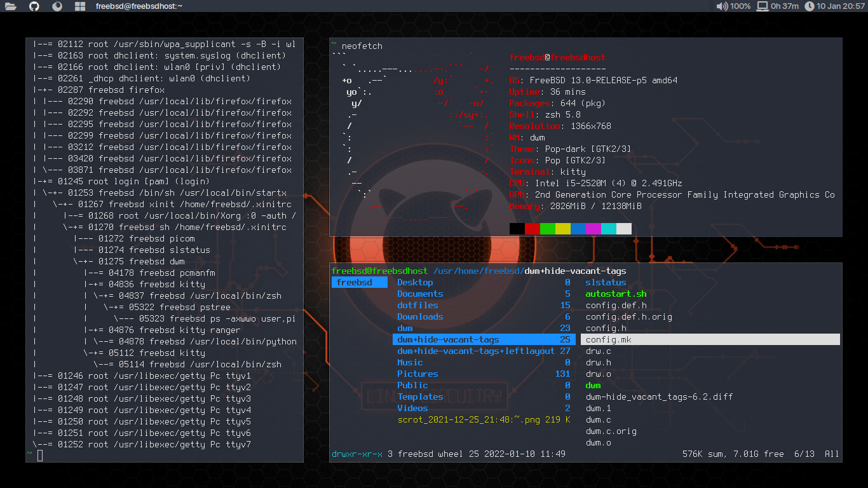This screenshot has height=488, width=868.
Task: Click the 10 Jan 20:57 date
Action: (841, 6)
